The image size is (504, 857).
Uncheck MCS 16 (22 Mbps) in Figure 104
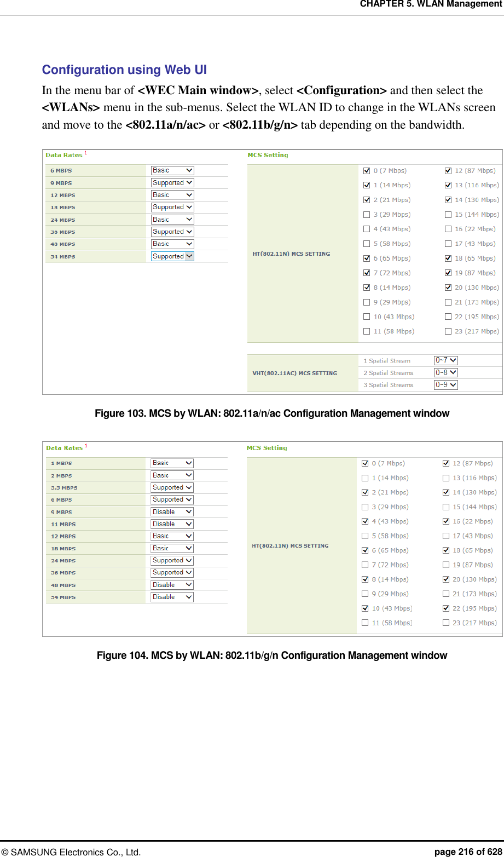(446, 521)
